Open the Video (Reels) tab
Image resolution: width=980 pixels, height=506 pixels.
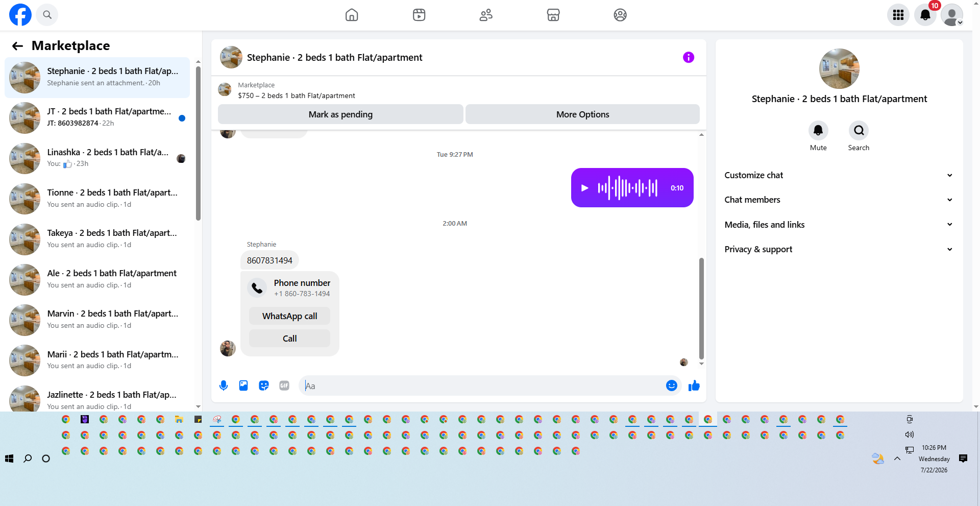point(419,15)
